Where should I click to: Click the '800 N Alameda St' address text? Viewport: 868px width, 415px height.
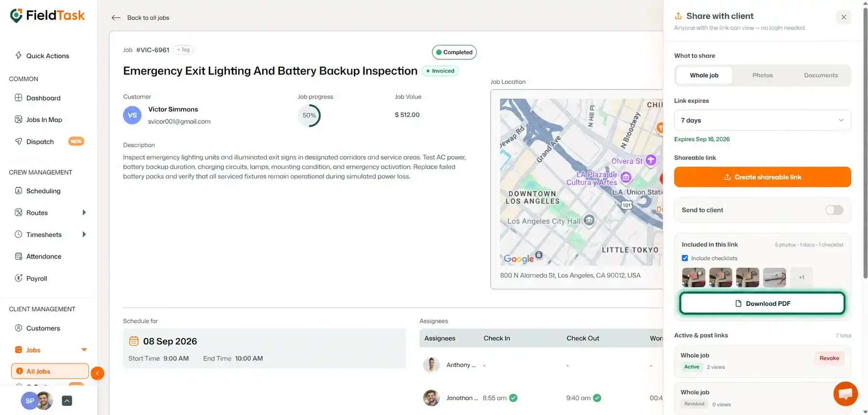[570, 275]
